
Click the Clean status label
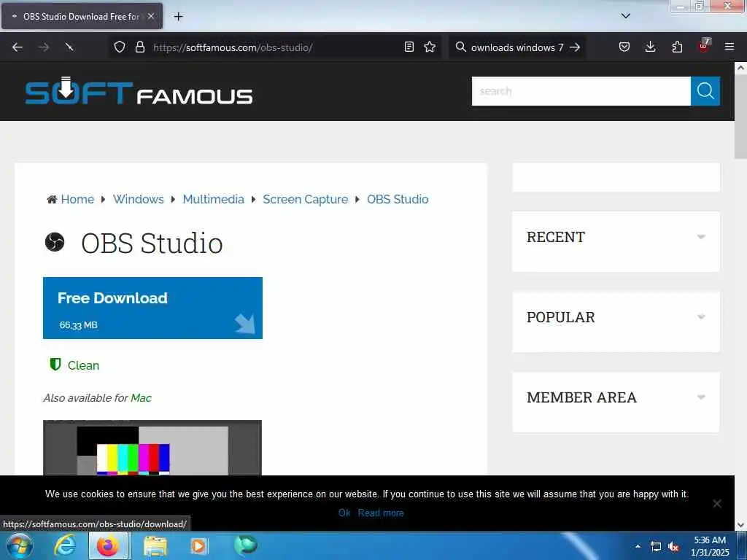pos(83,365)
